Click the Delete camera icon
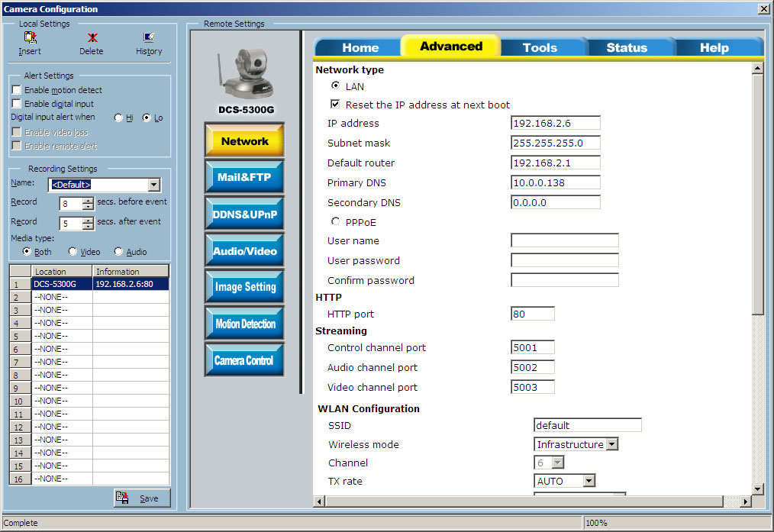The image size is (774, 532). [92, 37]
